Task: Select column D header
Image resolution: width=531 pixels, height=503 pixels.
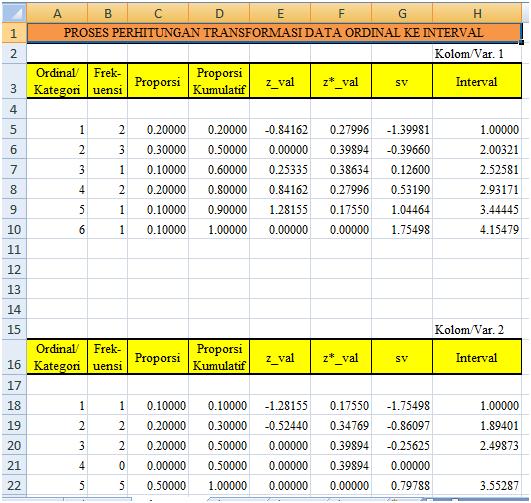Action: 219,14
